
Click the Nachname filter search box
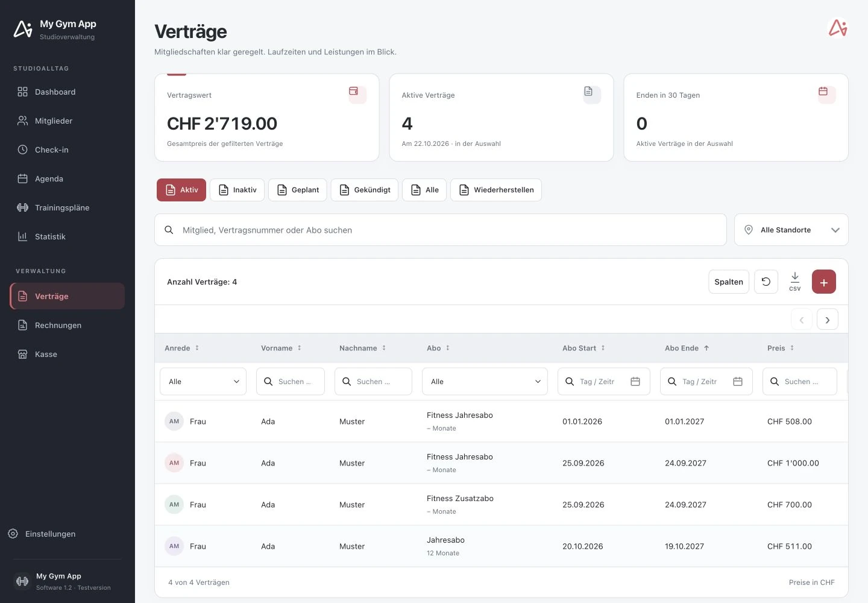(x=373, y=382)
